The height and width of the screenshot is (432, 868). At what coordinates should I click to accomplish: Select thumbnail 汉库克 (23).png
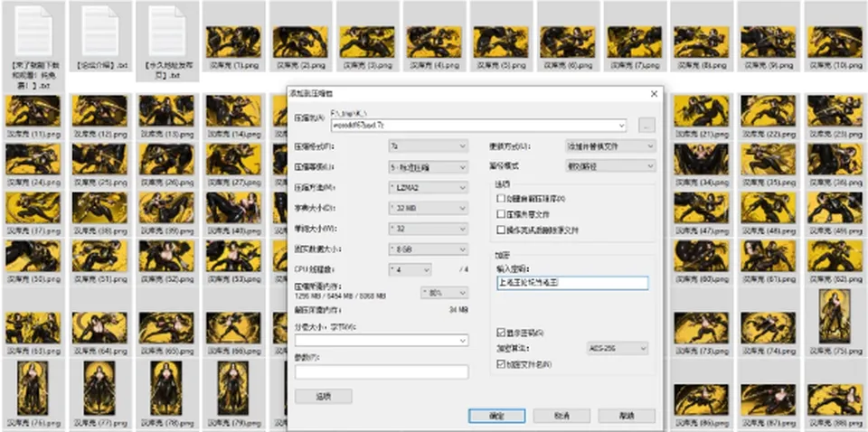click(835, 111)
